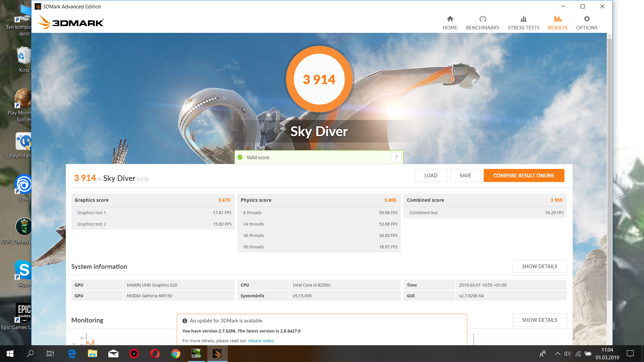Open NVIDIA app on taskbar
Viewport: 644px width, 362px height.
[x=197, y=354]
